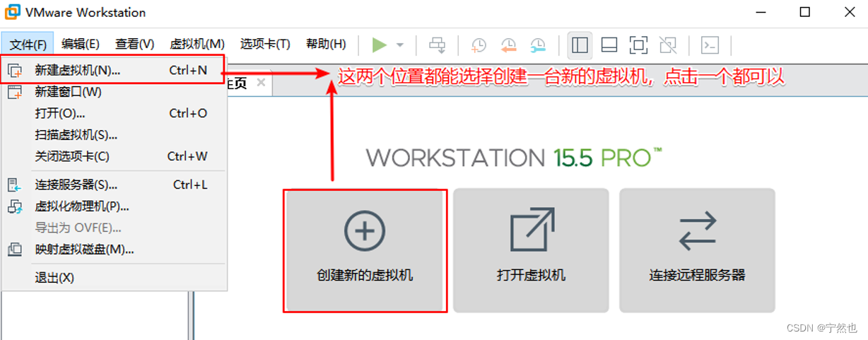The height and width of the screenshot is (340, 868).
Task: Maximize the VMware Workstation window
Action: tap(804, 12)
